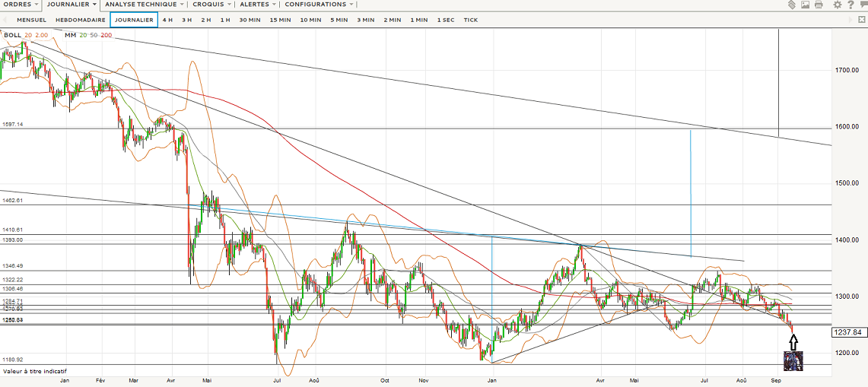Image resolution: width=868 pixels, height=387 pixels.
Task: Click Bollinger deviation value 2.00
Action: point(42,35)
